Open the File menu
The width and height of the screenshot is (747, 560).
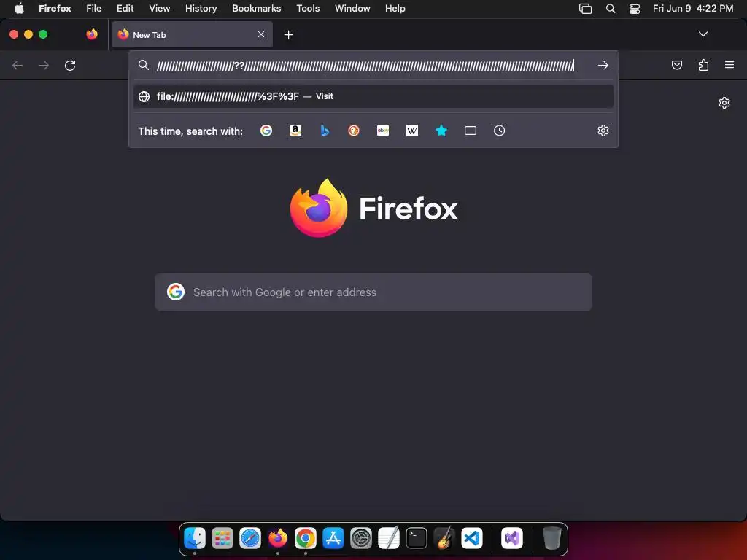94,8
